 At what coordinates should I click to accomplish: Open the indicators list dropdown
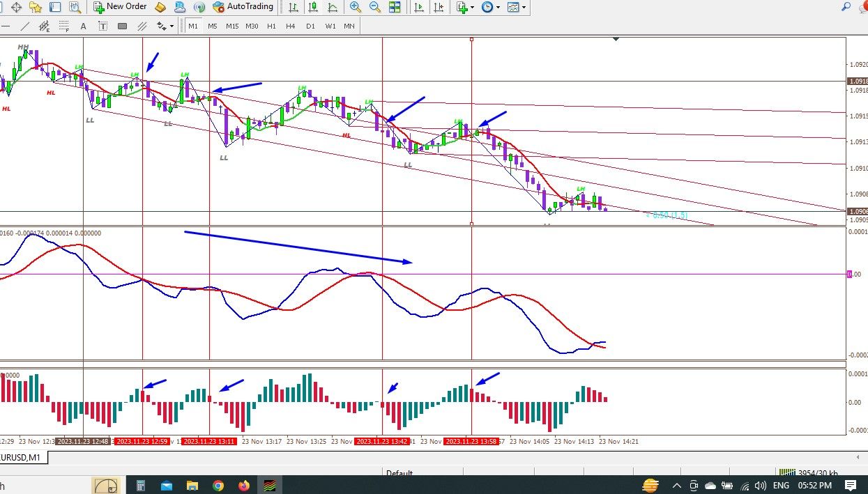pos(465,7)
